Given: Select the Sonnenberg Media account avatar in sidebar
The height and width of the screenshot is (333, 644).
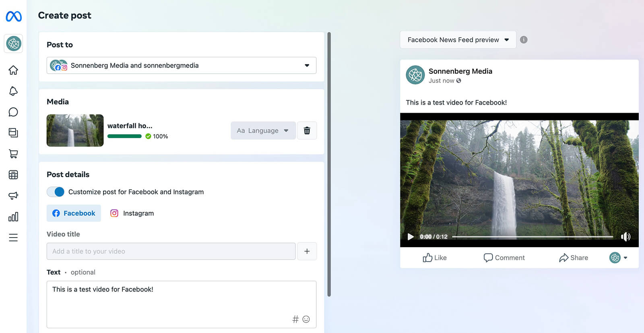Looking at the screenshot, I should coord(13,43).
